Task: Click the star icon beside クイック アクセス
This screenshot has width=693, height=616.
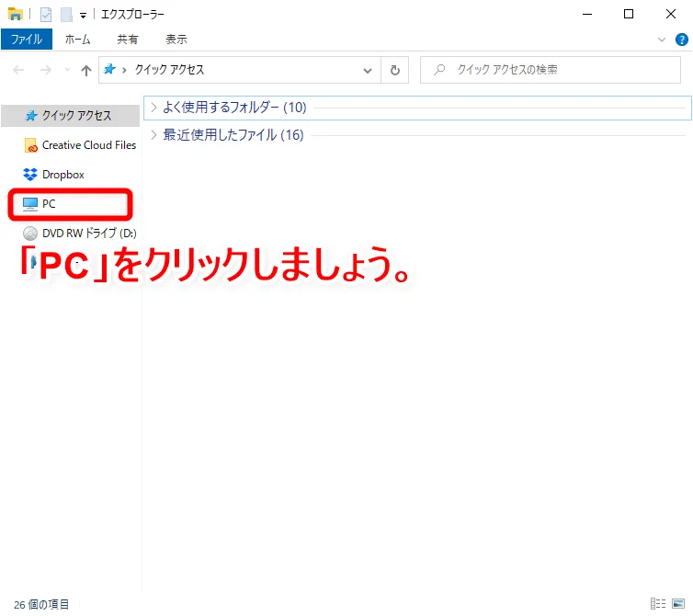Action: [31, 116]
